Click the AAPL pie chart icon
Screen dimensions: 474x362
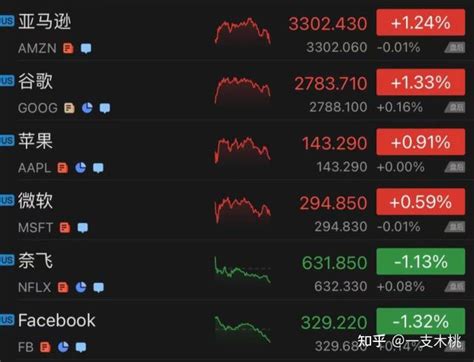(x=80, y=168)
